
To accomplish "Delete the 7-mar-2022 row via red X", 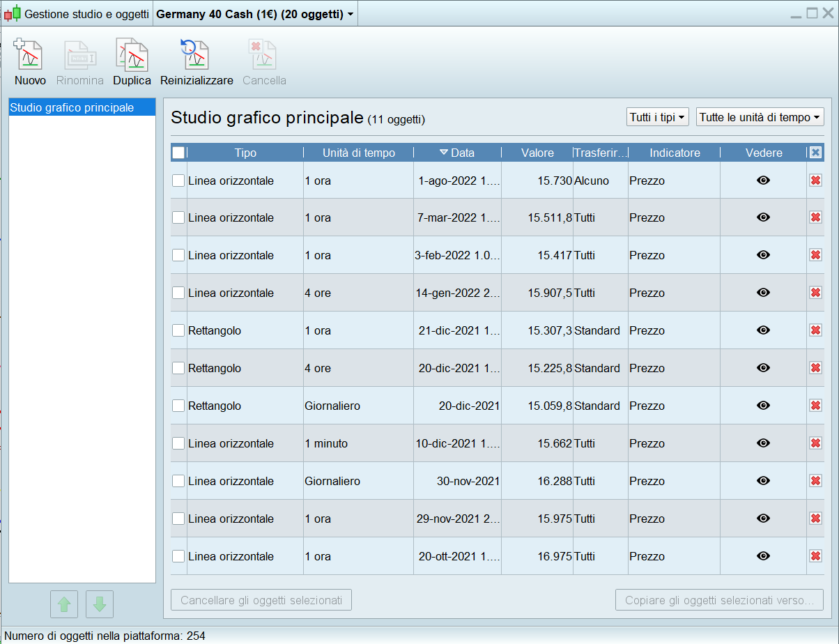I will pos(815,217).
